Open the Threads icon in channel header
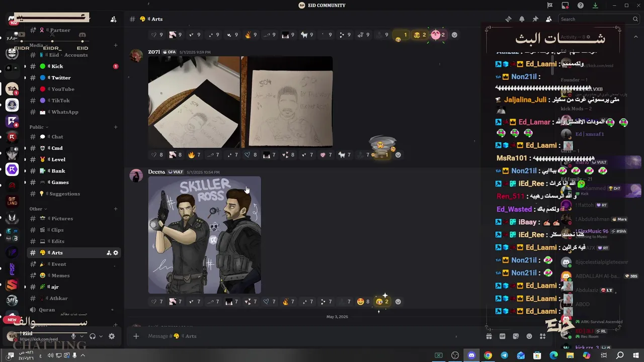 [x=508, y=19]
